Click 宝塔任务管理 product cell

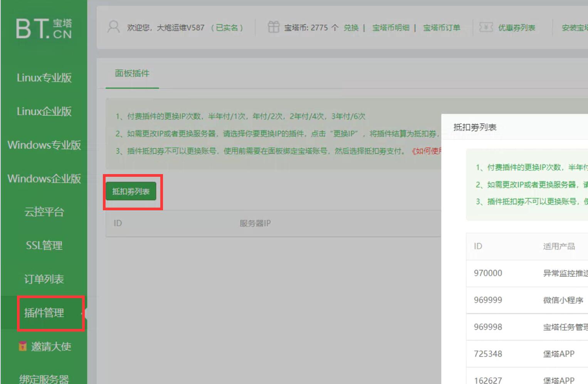pyautogui.click(x=565, y=327)
